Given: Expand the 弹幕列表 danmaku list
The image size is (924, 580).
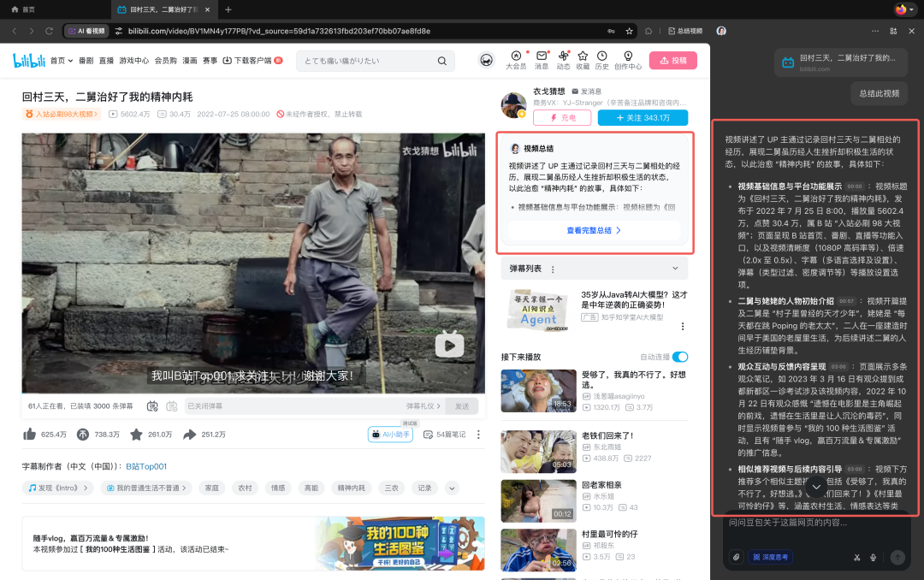Looking at the screenshot, I should coord(677,268).
